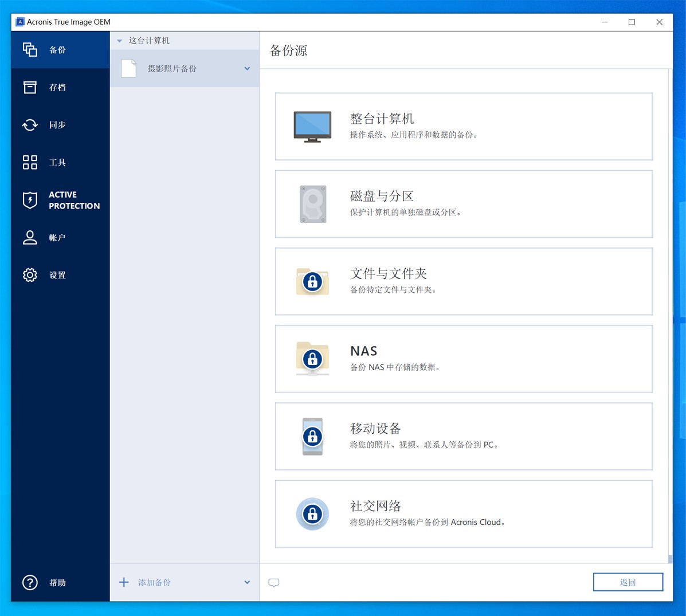Select the 摄影照片备份 backup entry
Viewport: 686px width, 616px height.
[178, 68]
